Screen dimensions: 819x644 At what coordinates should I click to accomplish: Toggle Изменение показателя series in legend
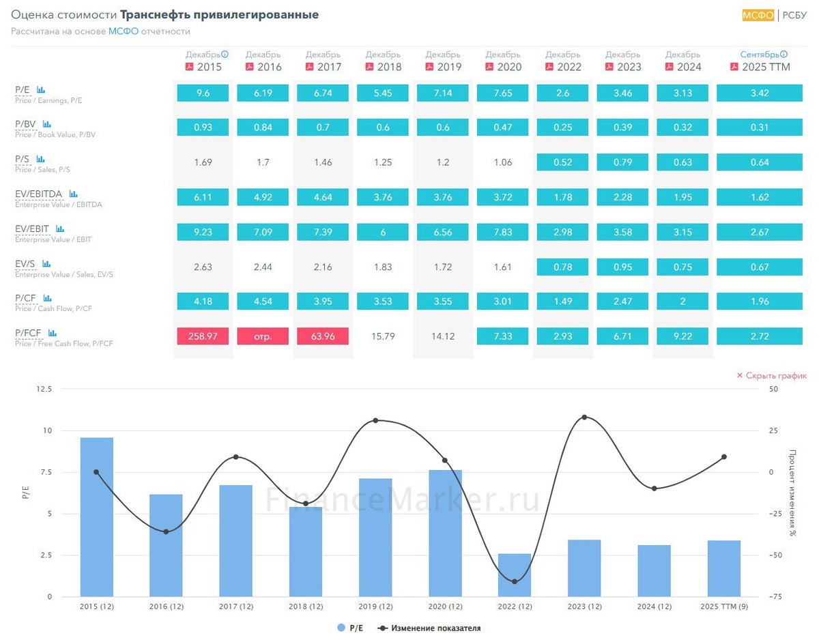(x=430, y=628)
